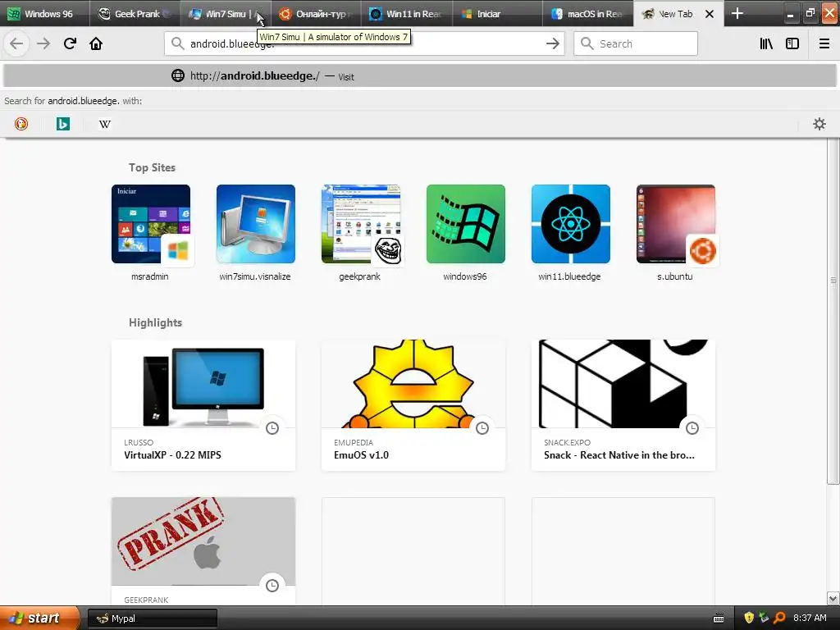Screen dimensions: 840x630
Task: Visit the http://android.blueedge./ suggestion
Action: [x=420, y=75]
